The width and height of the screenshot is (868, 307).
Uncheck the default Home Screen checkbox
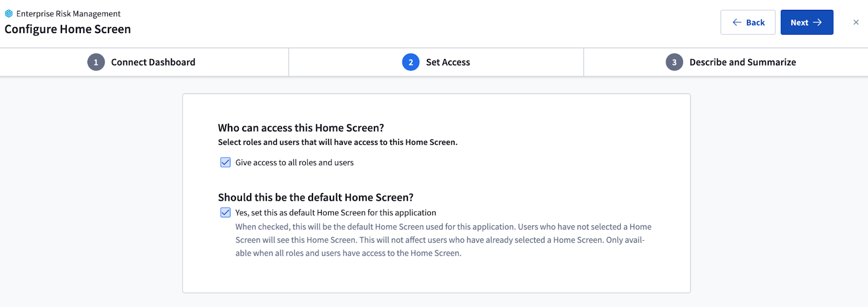[x=226, y=213]
